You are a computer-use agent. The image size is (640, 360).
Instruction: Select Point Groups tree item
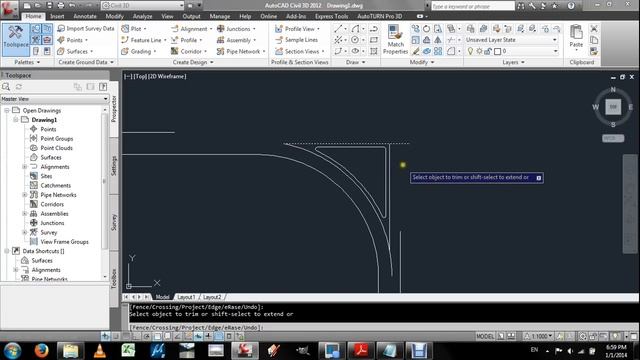coord(56,139)
